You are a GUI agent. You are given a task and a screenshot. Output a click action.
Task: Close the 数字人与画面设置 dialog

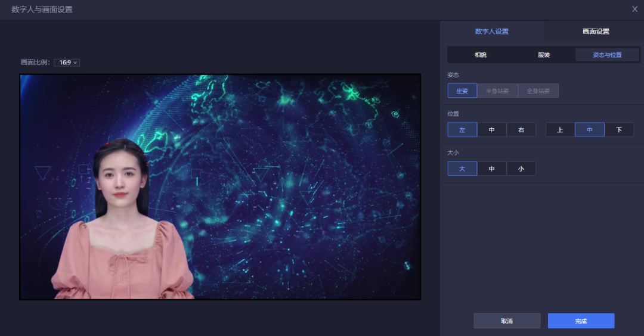[x=634, y=9]
